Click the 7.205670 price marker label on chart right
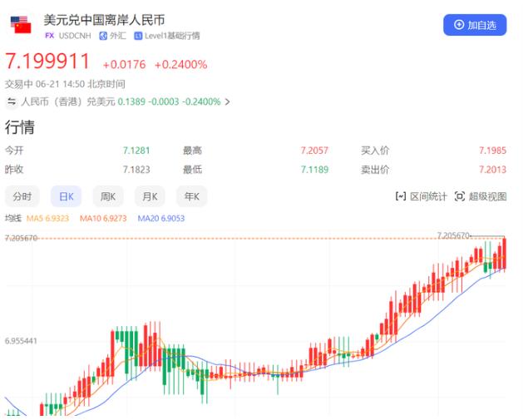 tap(453, 235)
